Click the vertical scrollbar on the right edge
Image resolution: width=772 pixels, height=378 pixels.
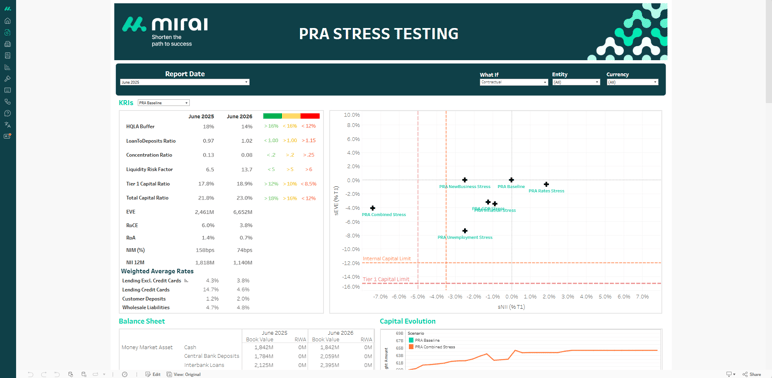(769, 52)
